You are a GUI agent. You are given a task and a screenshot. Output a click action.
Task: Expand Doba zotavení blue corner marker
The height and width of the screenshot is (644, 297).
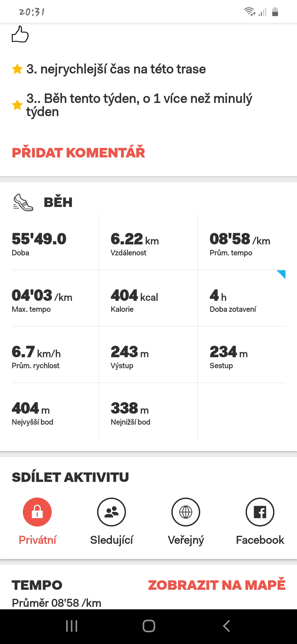pyautogui.click(x=281, y=274)
